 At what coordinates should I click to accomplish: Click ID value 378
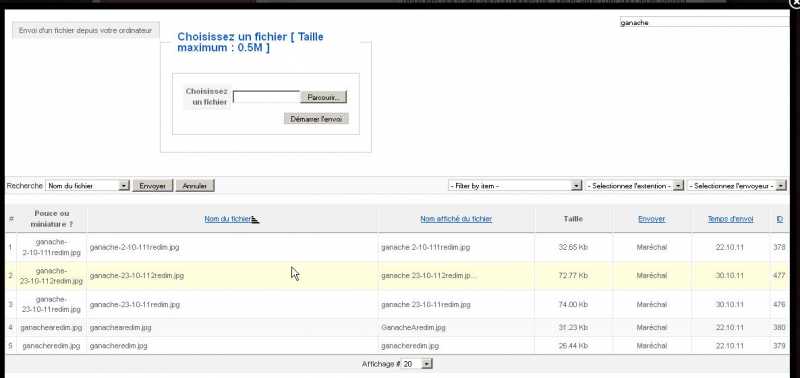779,247
